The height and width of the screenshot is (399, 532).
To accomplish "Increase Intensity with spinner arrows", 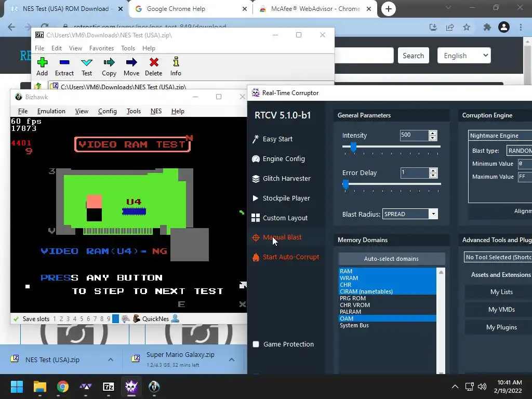I will coord(433,133).
